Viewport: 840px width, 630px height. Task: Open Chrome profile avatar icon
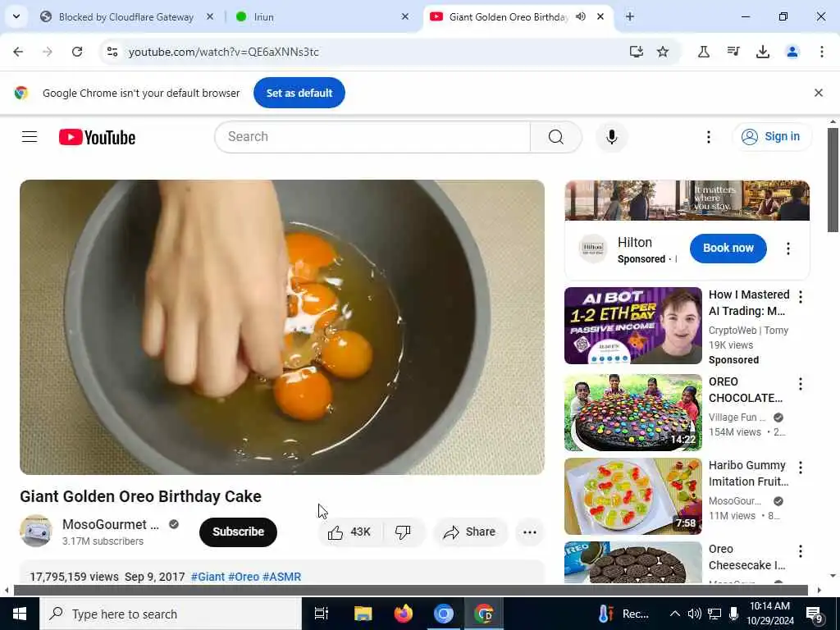[792, 52]
